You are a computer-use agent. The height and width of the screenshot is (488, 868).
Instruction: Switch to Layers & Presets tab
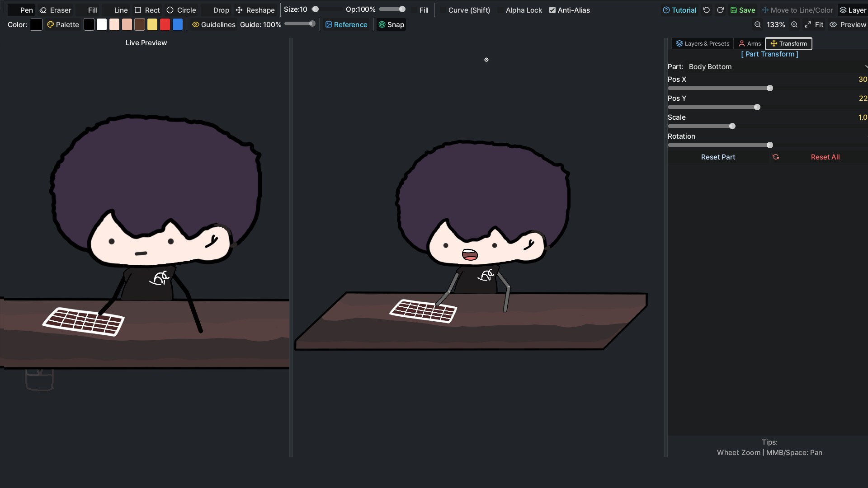[703, 43]
